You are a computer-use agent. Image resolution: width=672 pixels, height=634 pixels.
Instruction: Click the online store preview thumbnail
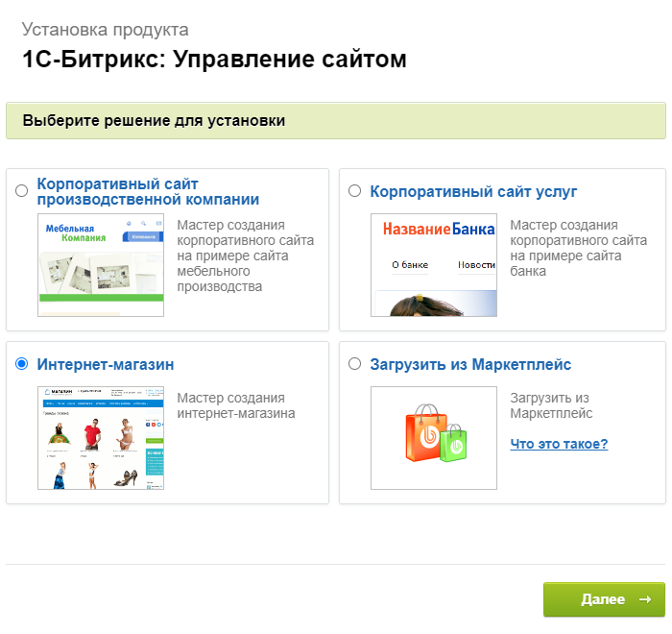[x=101, y=438]
